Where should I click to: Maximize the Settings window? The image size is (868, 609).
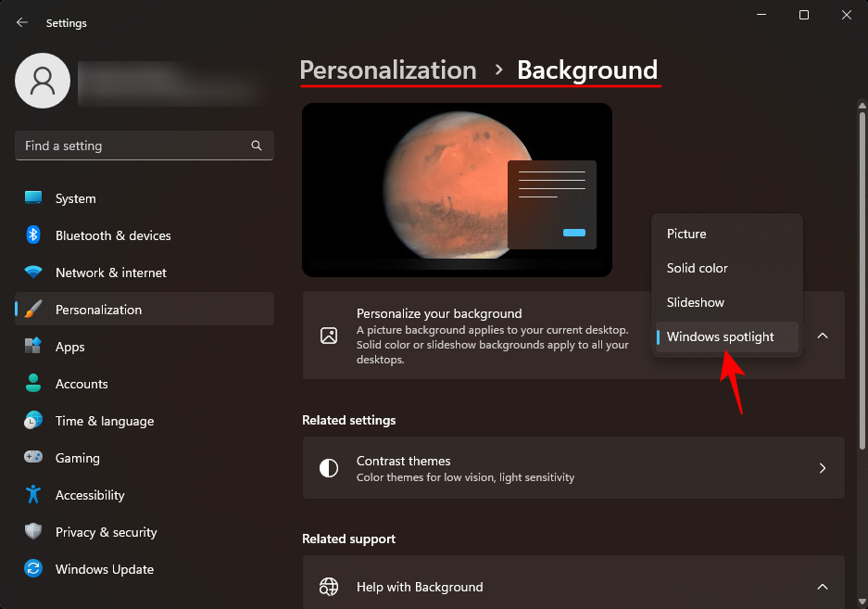coord(804,15)
